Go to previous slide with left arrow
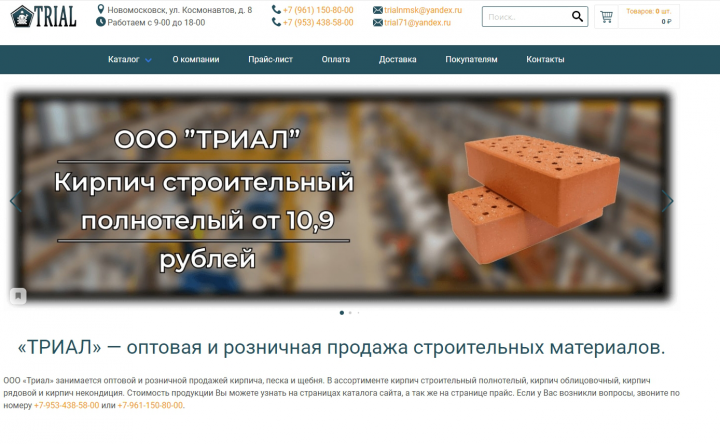This screenshot has width=720, height=444. (16, 201)
